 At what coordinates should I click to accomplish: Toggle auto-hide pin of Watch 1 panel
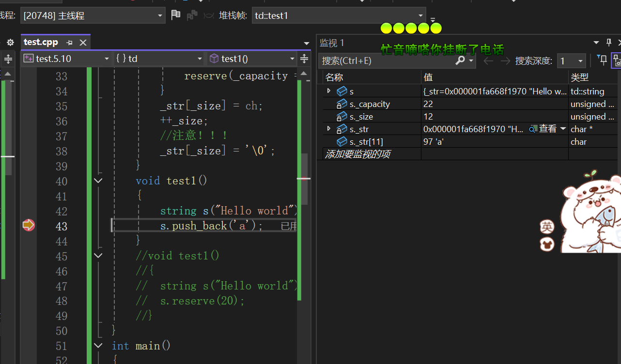[609, 43]
